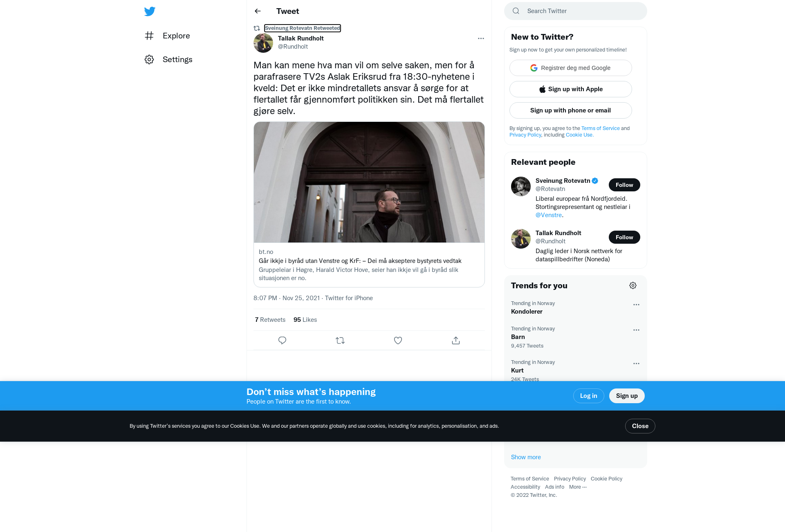Open the tweet's three-dot more menu
Viewport: 785px width, 532px height.
point(481,38)
